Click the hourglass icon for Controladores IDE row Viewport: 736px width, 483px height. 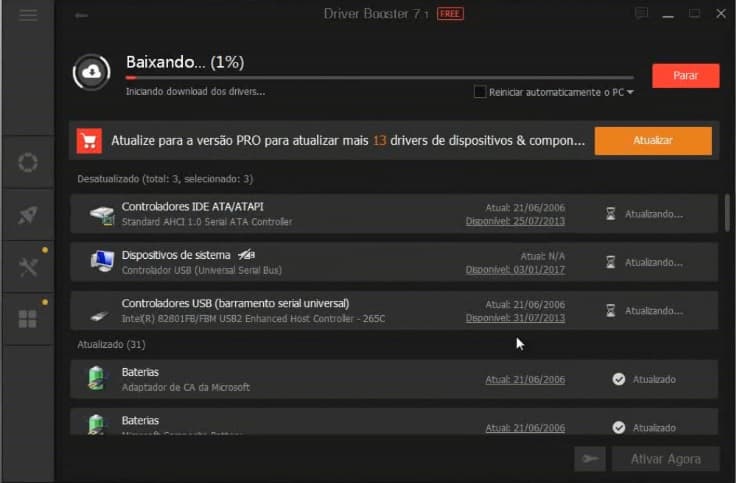pyautogui.click(x=610, y=214)
